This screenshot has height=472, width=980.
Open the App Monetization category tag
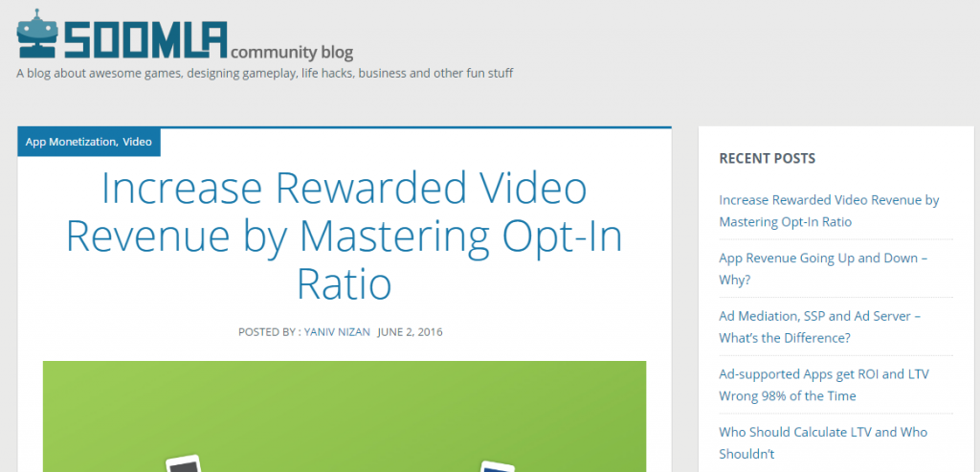[x=71, y=142]
